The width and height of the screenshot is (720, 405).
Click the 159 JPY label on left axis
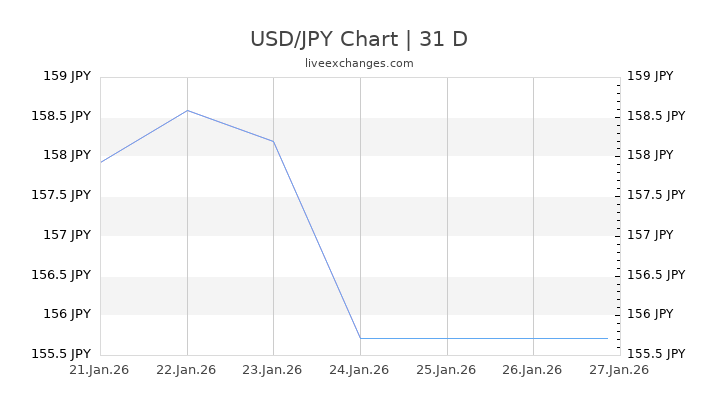point(68,76)
